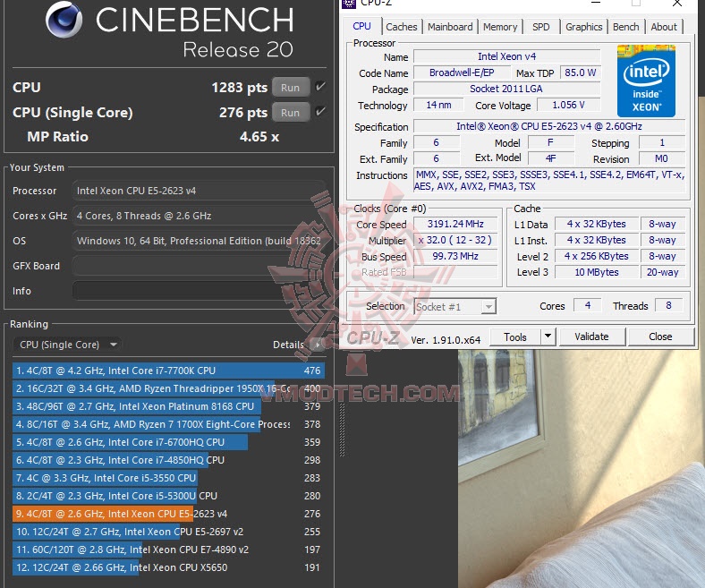Toggle the CPU test checkbox
This screenshot has height=588, width=705.
[x=320, y=86]
